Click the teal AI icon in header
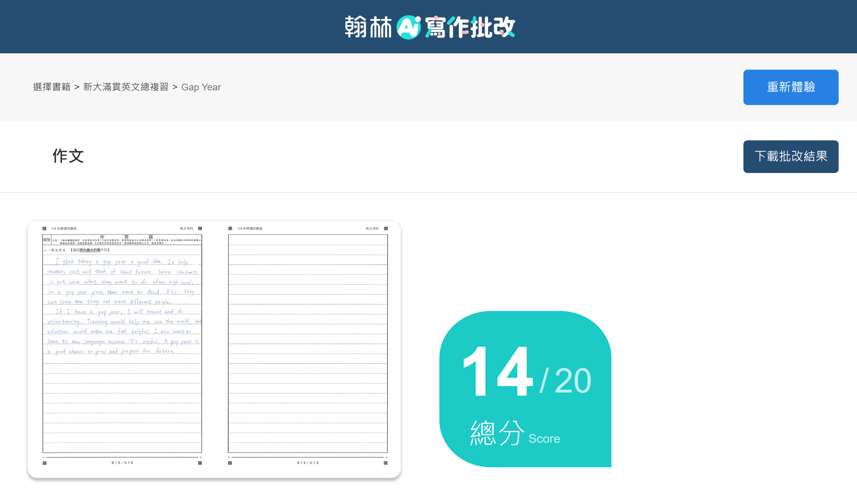The height and width of the screenshot is (504, 857). point(408,27)
